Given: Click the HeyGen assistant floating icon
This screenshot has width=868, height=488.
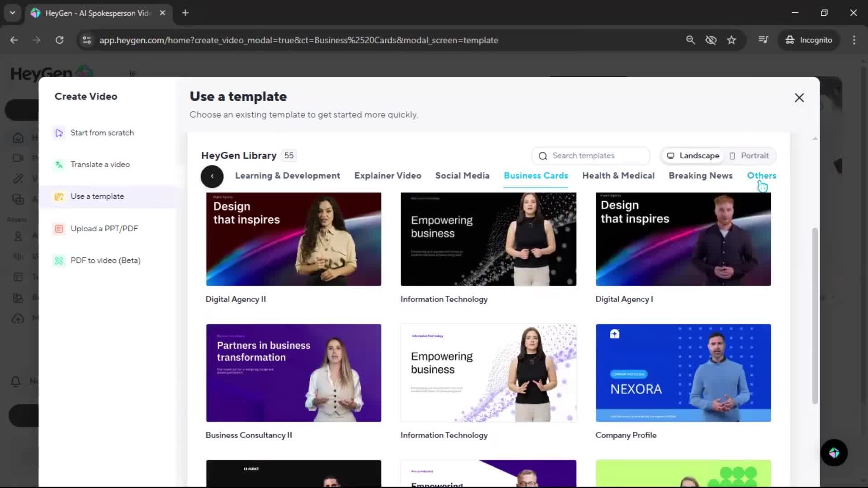Looking at the screenshot, I should [834, 453].
